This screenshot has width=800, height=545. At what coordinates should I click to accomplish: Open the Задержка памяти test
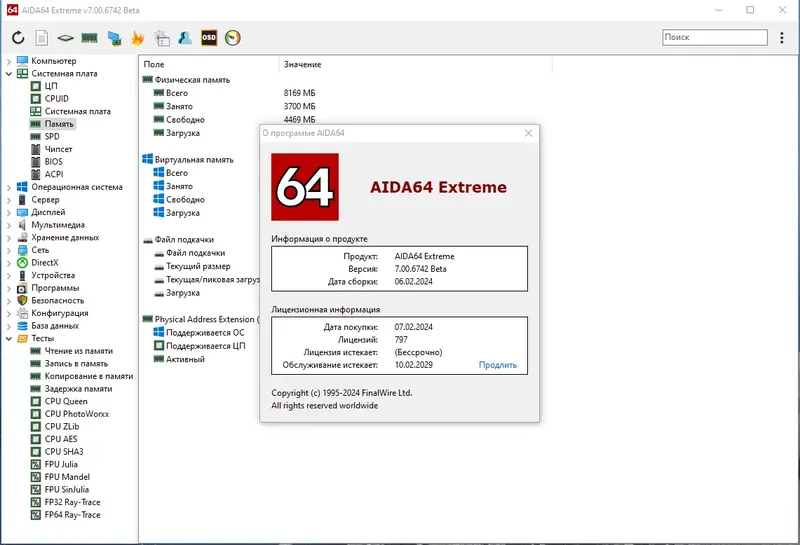78,389
